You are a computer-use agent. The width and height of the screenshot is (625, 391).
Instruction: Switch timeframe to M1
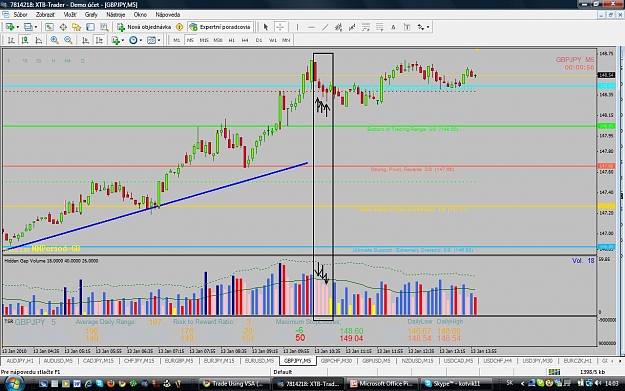pos(177,40)
